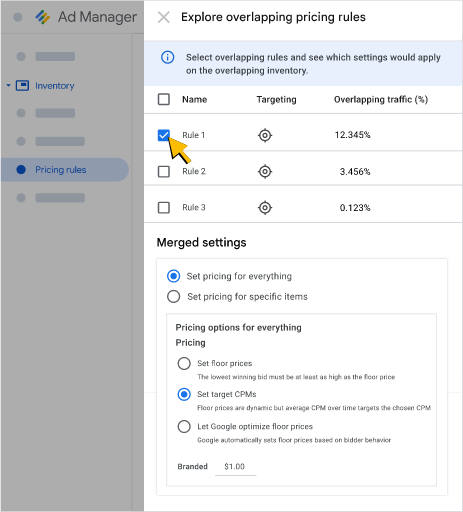
Task: Select Set pricing for specific items radio
Action: point(174,296)
